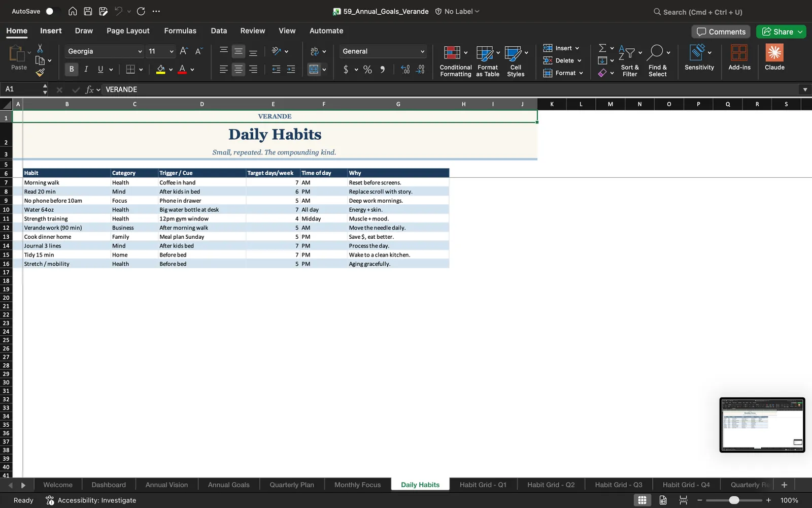Toggle Italic formatting
Image resolution: width=812 pixels, height=508 pixels.
click(86, 69)
